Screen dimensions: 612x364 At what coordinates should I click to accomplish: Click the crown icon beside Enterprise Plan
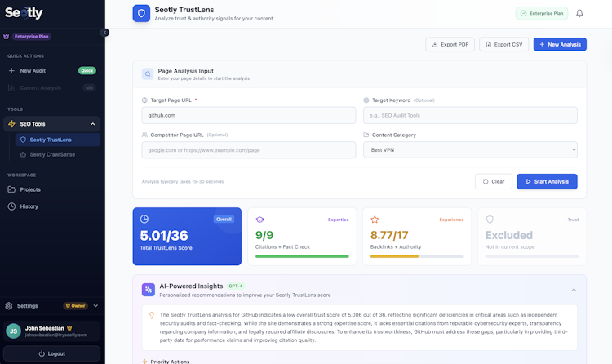7,37
